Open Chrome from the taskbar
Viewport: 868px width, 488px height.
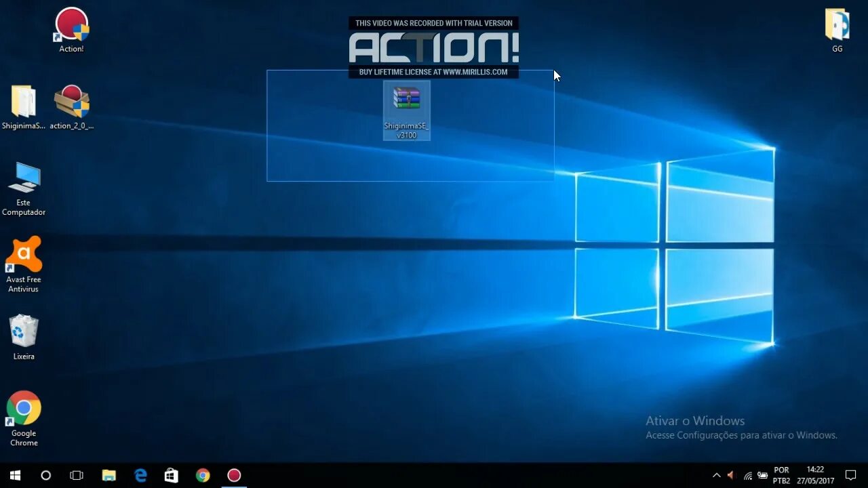(x=203, y=475)
